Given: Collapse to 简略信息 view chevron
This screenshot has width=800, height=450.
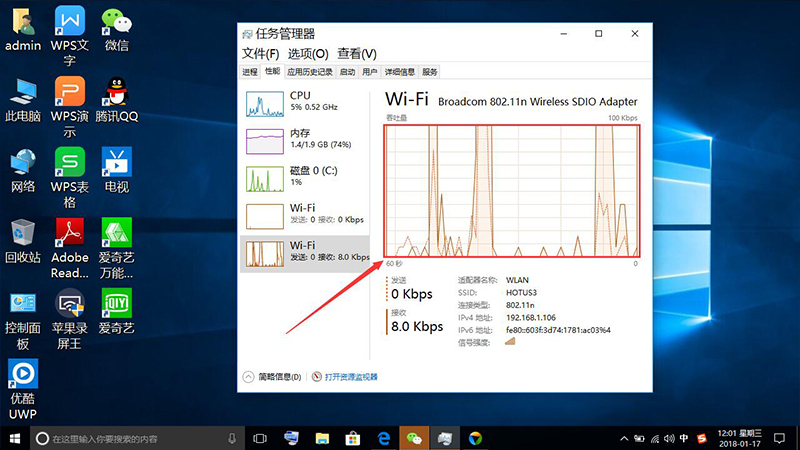Looking at the screenshot, I should coord(248,377).
